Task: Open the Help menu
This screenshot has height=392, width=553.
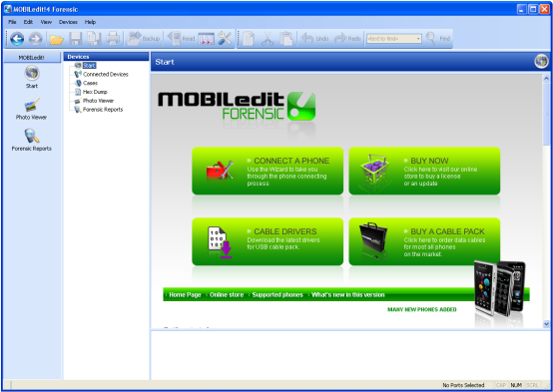Action: (90, 22)
